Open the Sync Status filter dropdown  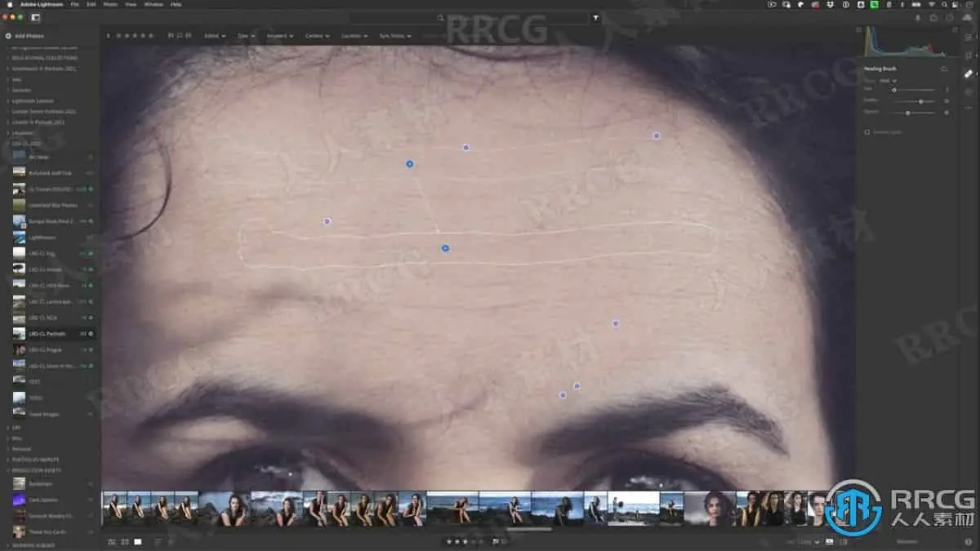click(x=395, y=36)
